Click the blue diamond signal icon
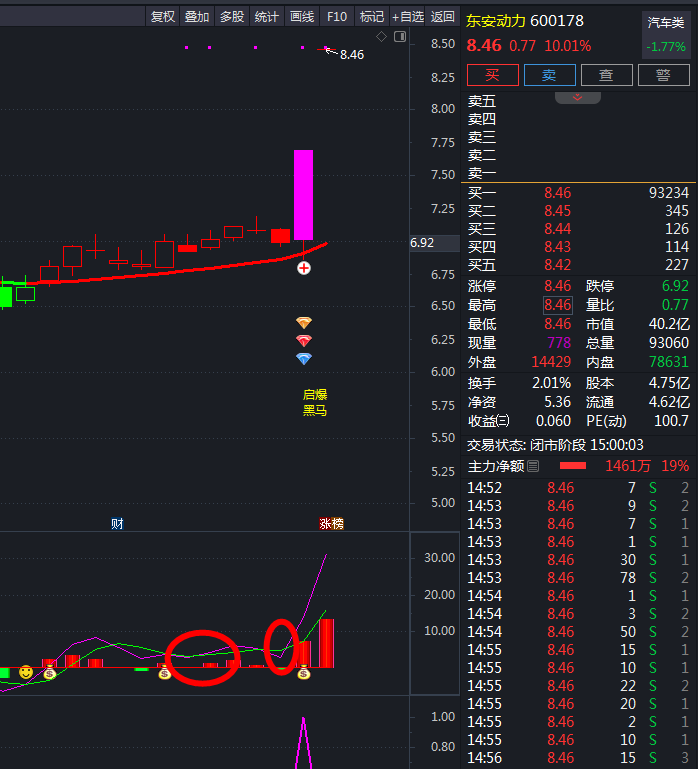Viewport: 698px width, 769px height. point(304,359)
